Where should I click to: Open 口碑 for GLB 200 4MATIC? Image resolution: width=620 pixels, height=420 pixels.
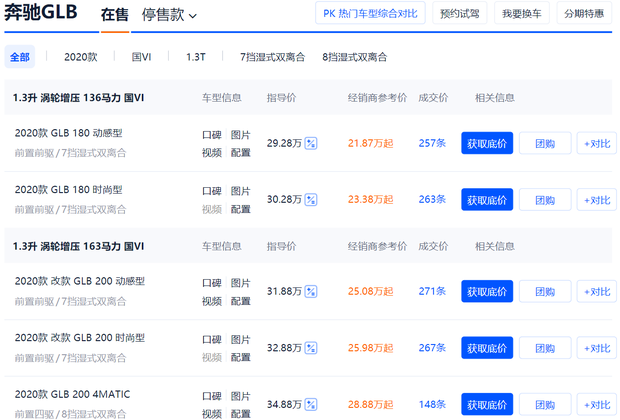pos(212,396)
